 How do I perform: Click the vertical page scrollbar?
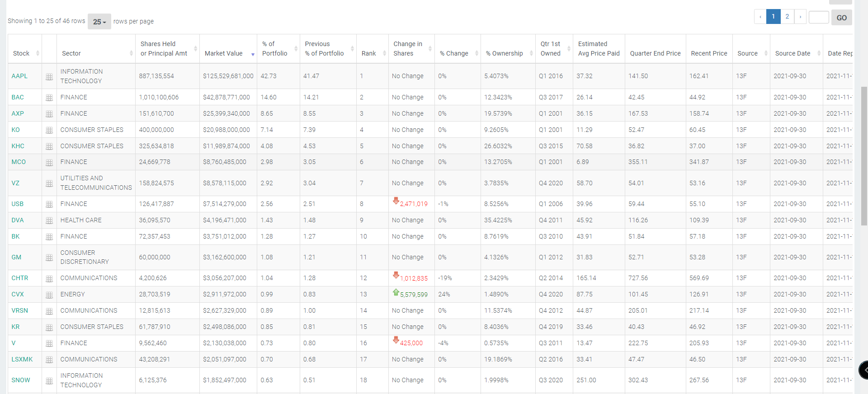864,156
